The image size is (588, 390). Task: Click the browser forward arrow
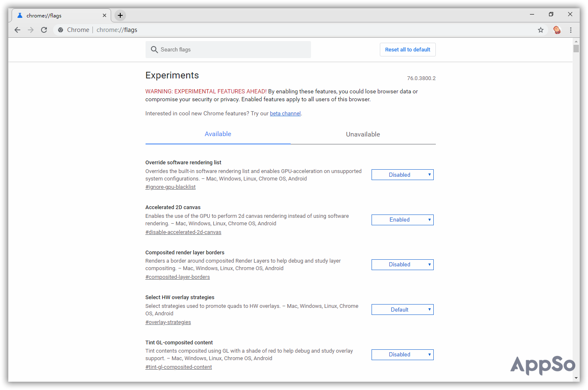pyautogui.click(x=31, y=30)
